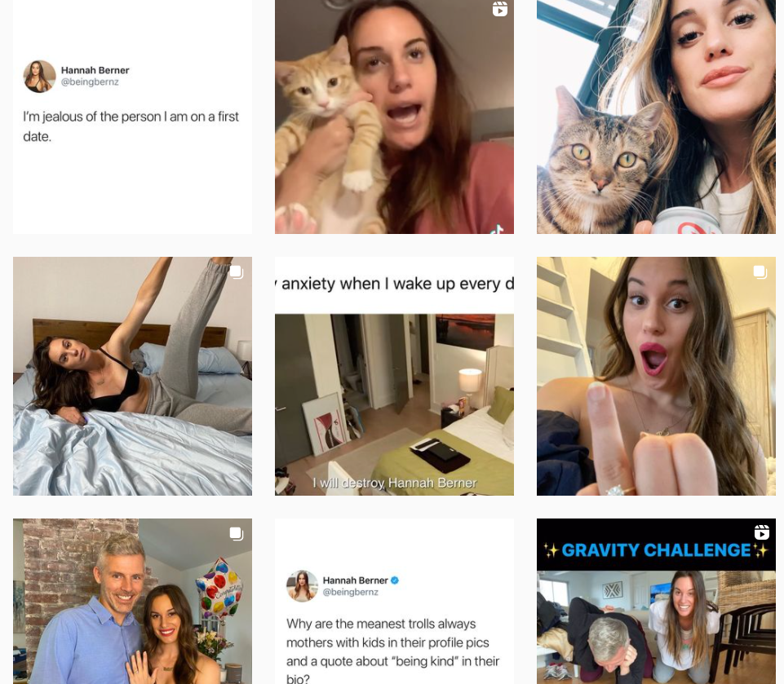Open the orange kitten video thumbnail
This screenshot has width=784, height=684.
coord(394,117)
